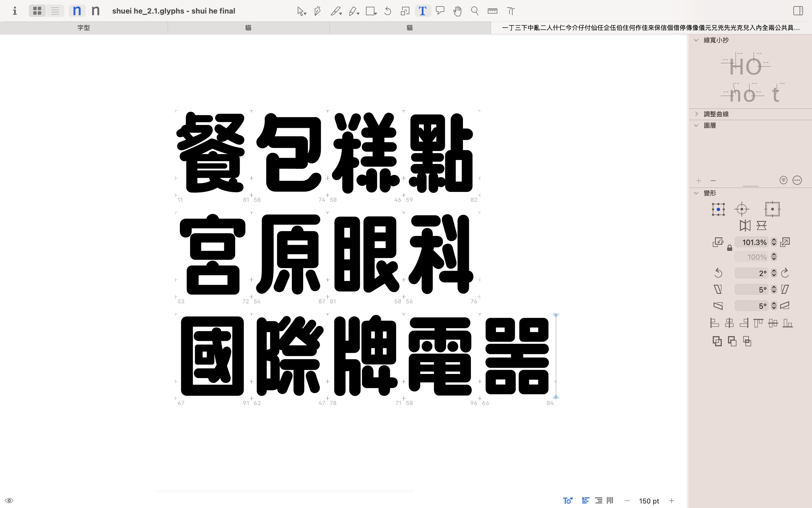This screenshot has height=508, width=812.
Task: Step the second 5° skew value
Action: (x=774, y=306)
